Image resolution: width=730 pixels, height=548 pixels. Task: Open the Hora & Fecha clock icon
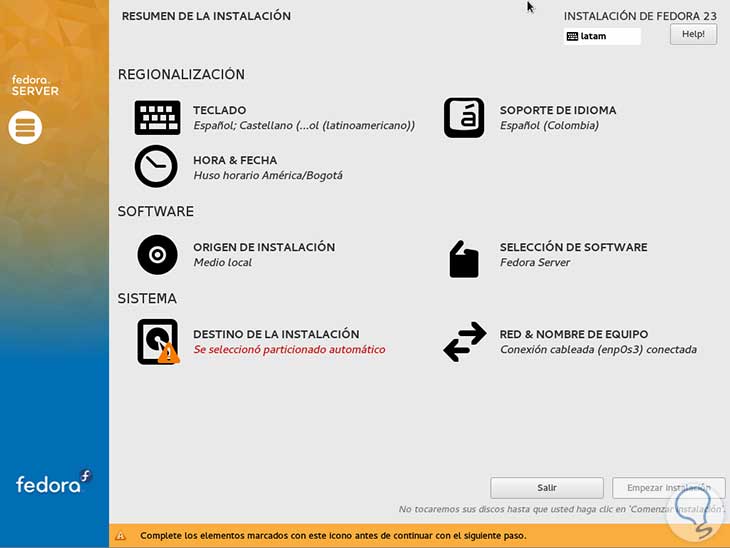tap(156, 166)
